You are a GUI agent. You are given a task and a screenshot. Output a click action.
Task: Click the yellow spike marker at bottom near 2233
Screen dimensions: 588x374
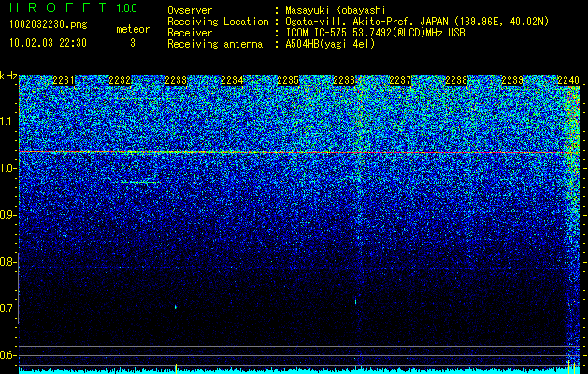point(176,367)
